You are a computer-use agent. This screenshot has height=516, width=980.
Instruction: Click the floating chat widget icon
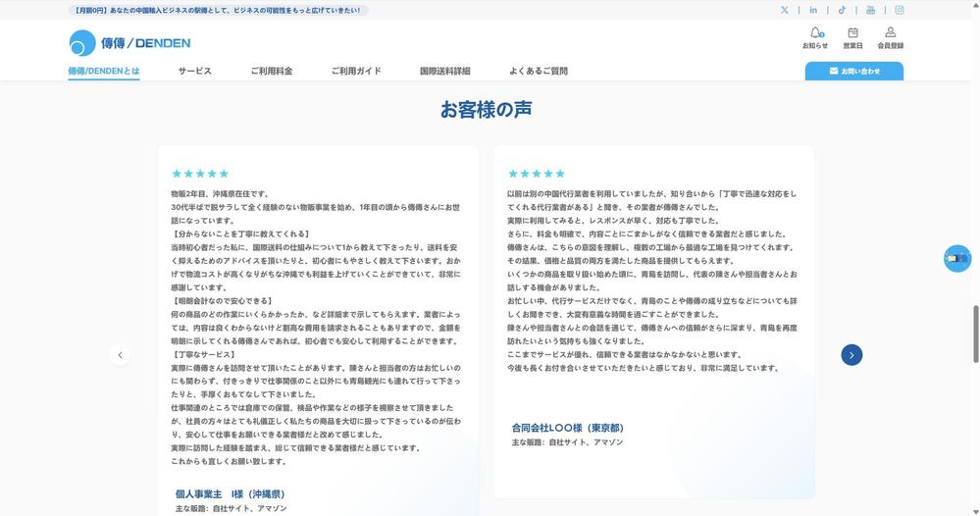957,258
